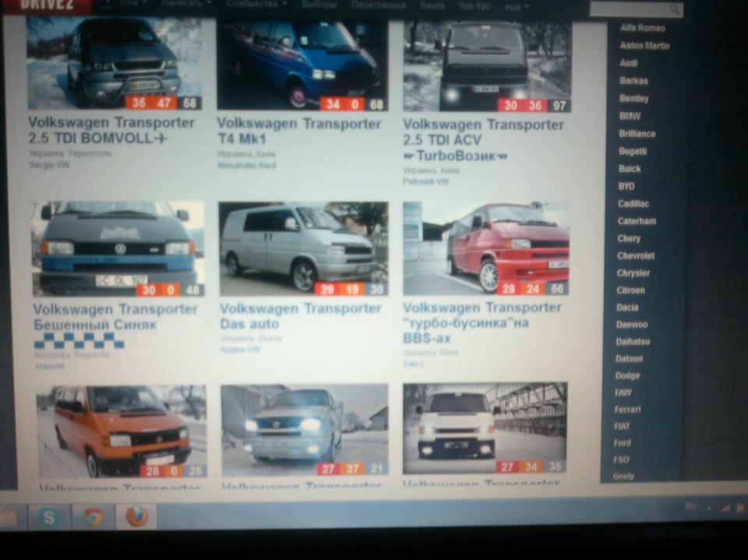This screenshot has height=560, width=748.
Task: Select Daewoo in brand list
Action: [x=632, y=325]
